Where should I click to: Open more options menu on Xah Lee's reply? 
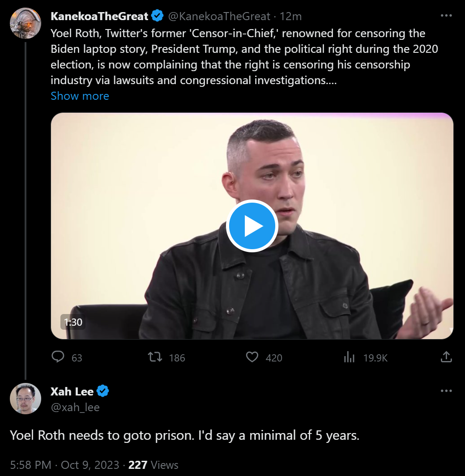(446, 391)
